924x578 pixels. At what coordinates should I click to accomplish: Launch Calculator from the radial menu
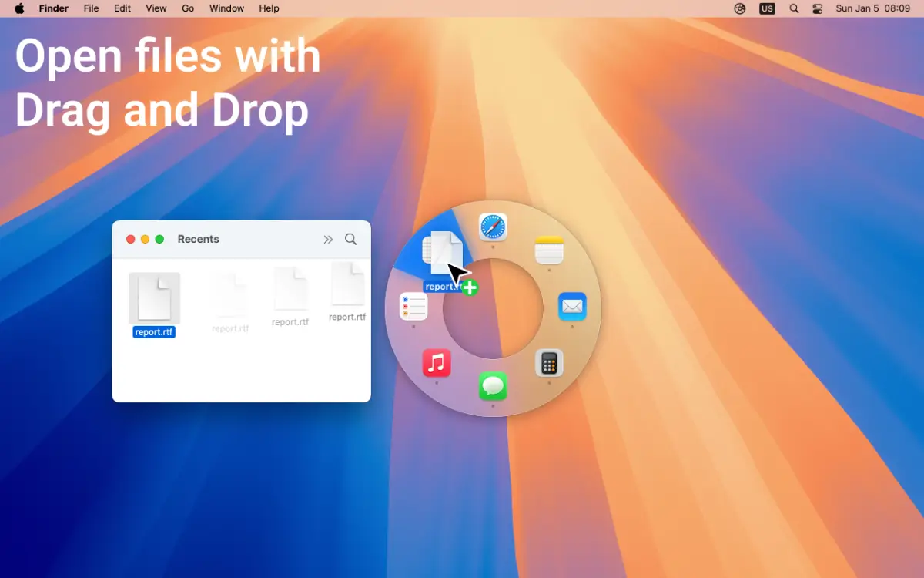click(549, 362)
